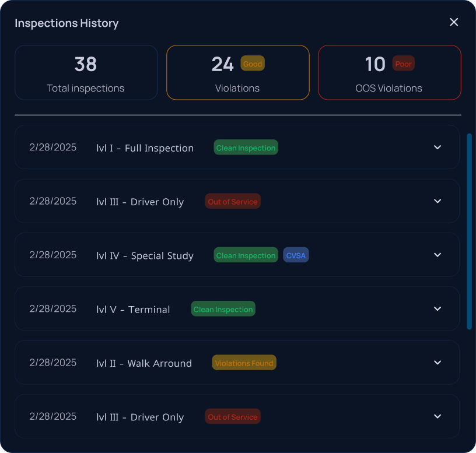Screen dimensions: 476x453
Task: Select the Total inspections summary card
Action: 86,72
